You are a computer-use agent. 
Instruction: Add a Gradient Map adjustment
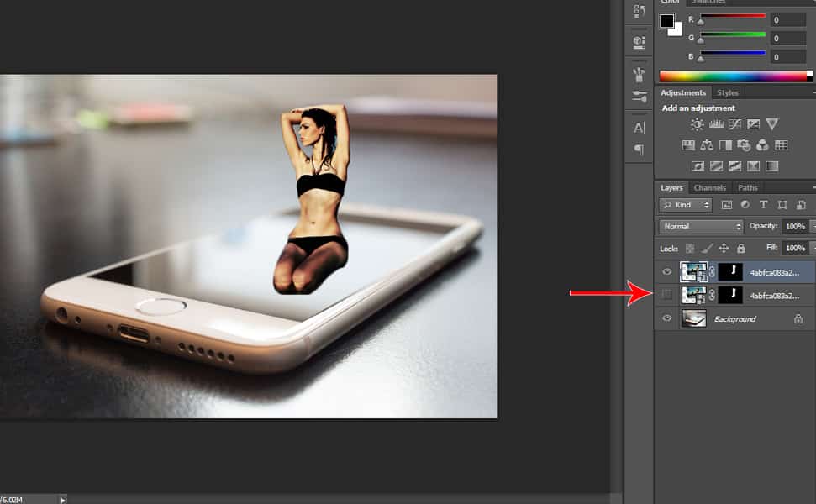[771, 166]
